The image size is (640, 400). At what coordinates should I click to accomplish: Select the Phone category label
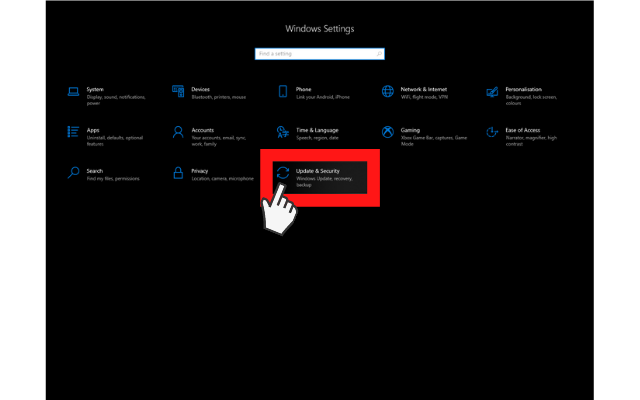tap(303, 89)
